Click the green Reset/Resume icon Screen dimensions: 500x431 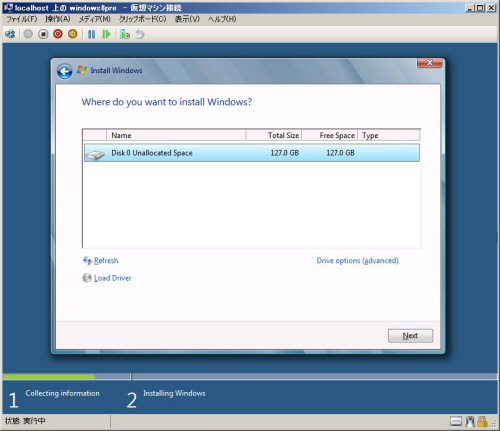[106, 34]
